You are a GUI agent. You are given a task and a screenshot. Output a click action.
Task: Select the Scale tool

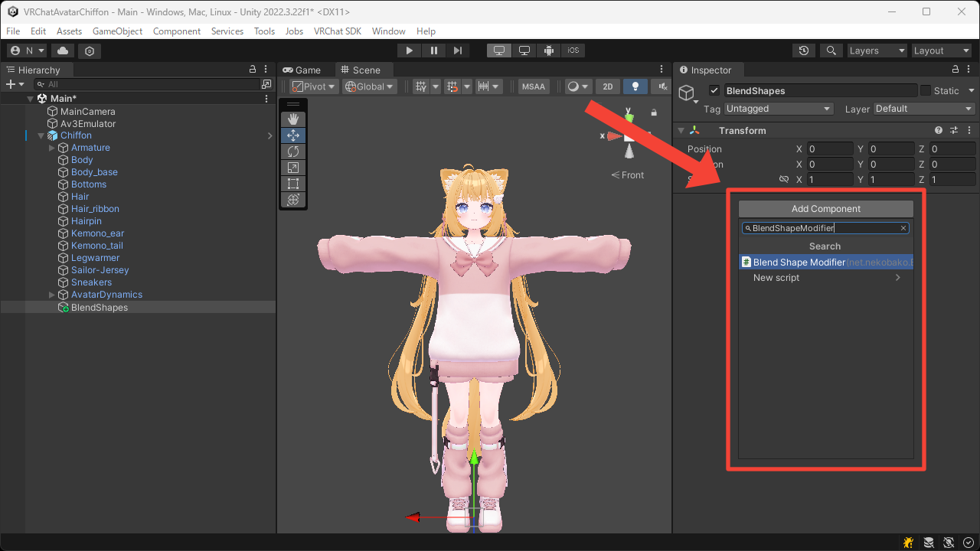click(292, 168)
